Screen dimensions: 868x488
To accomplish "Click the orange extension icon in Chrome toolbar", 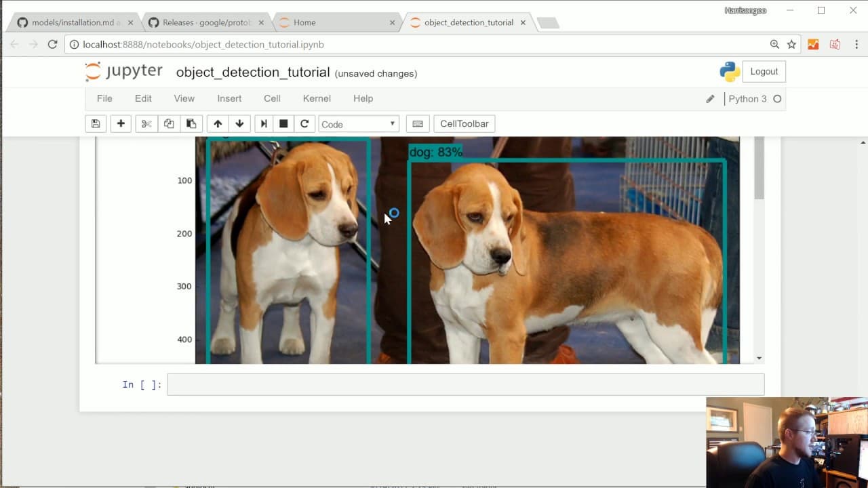I will click(x=813, y=44).
